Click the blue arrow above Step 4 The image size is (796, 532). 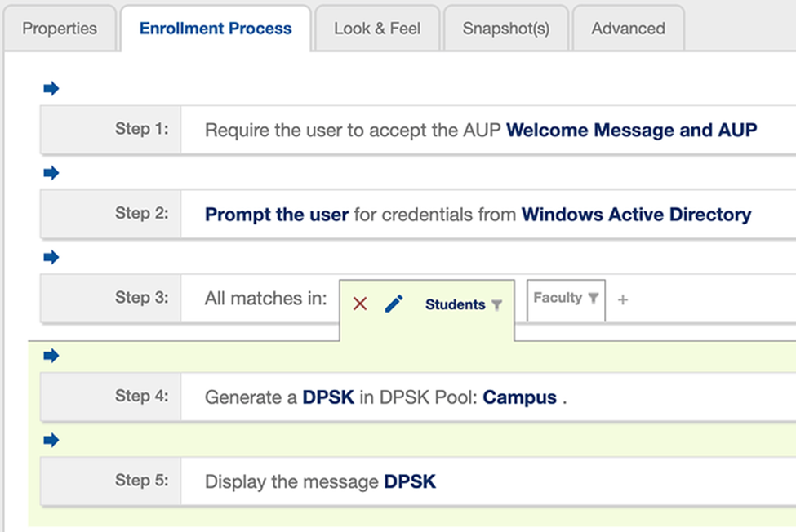click(51, 356)
